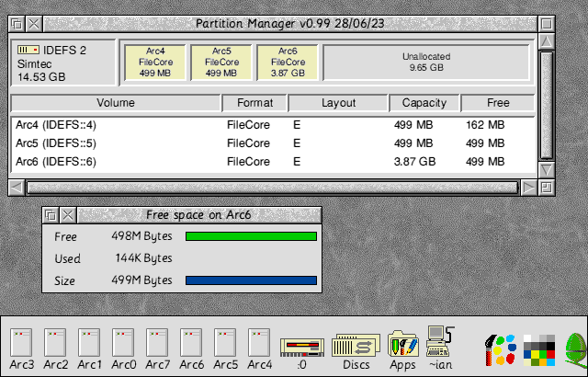Toggle full size of Partition Manager window
588x377 pixels.
coord(547,24)
